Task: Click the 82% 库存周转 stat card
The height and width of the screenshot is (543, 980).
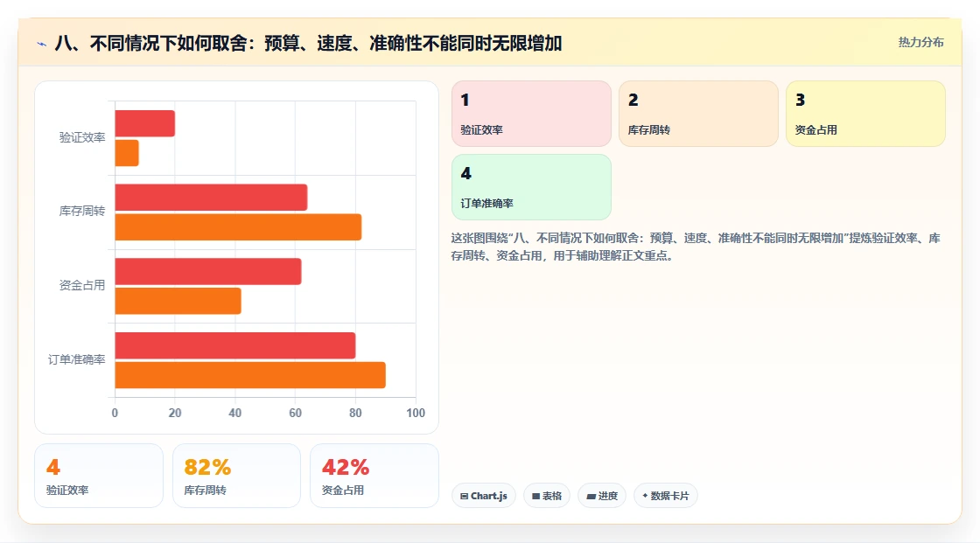Action: (236, 476)
